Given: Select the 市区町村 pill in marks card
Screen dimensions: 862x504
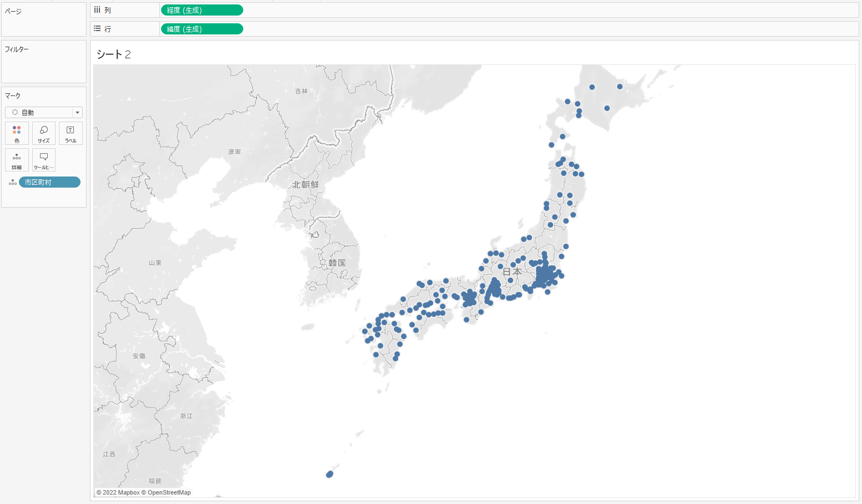Looking at the screenshot, I should (x=49, y=182).
